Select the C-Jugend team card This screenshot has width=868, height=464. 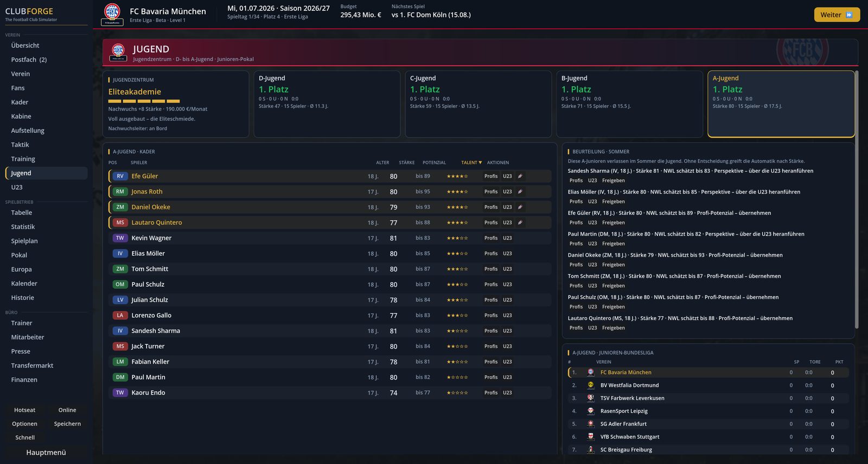tap(478, 104)
